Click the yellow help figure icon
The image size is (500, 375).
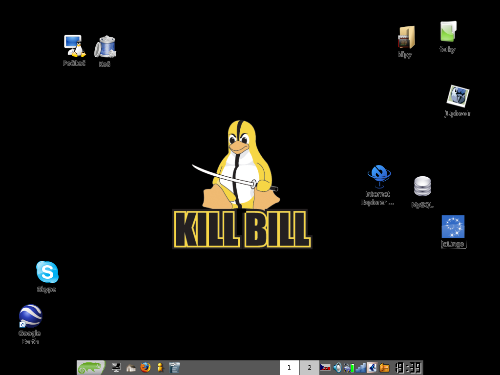[x=160, y=367]
